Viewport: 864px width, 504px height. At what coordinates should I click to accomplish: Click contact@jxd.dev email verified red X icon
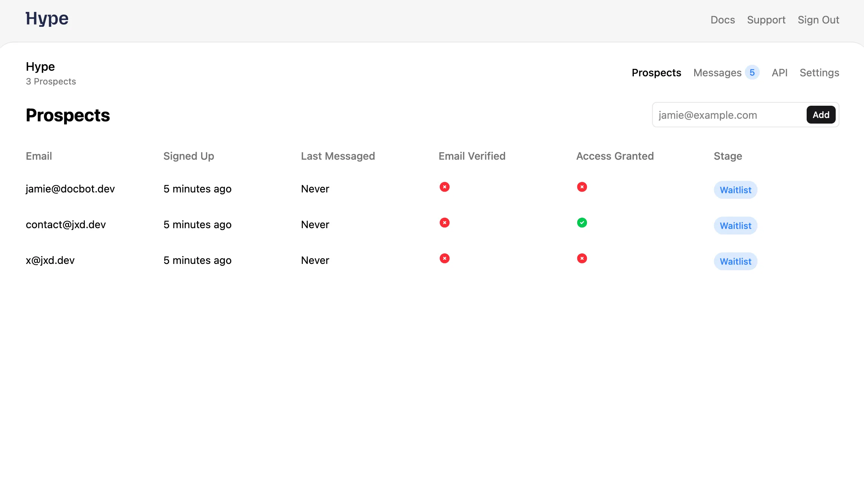[x=444, y=223]
